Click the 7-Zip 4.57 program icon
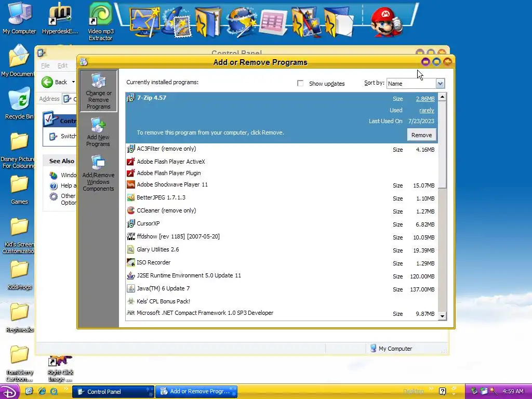This screenshot has width=532, height=399. [x=130, y=98]
